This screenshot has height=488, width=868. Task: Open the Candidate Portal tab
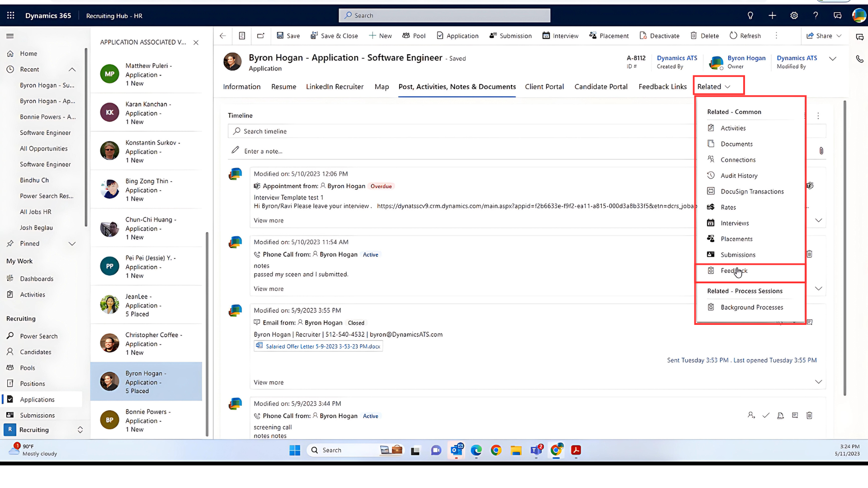point(601,87)
